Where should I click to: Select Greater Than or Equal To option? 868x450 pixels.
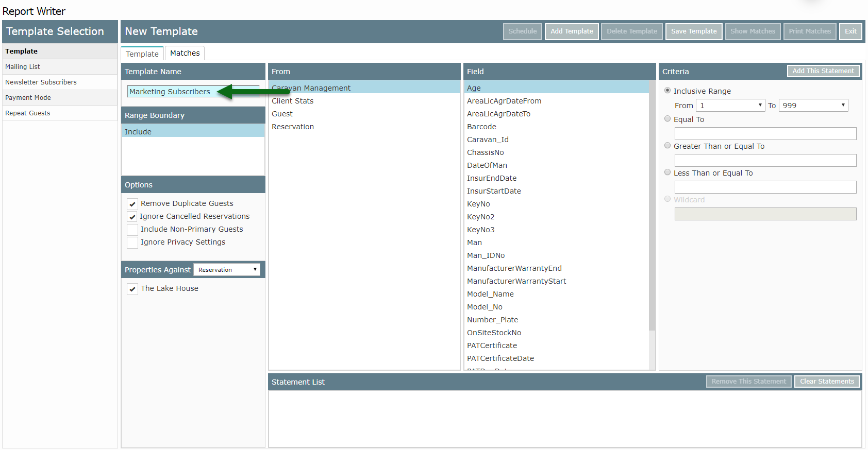pyautogui.click(x=667, y=146)
